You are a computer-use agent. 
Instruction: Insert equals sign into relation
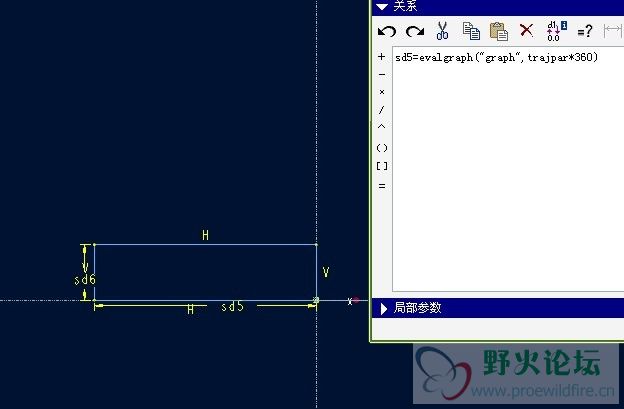[x=382, y=186]
